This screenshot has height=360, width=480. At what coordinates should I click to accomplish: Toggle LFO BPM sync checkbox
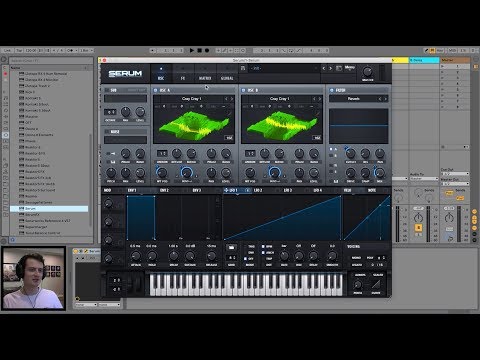click(263, 246)
